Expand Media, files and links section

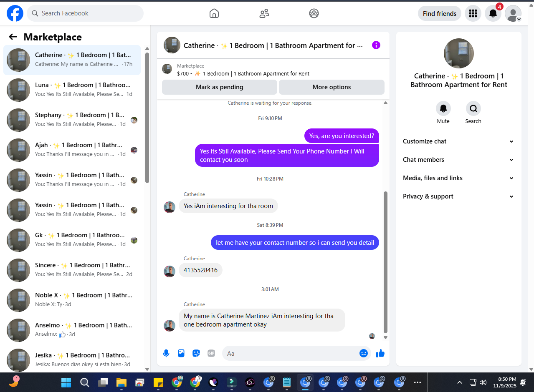[x=459, y=178]
